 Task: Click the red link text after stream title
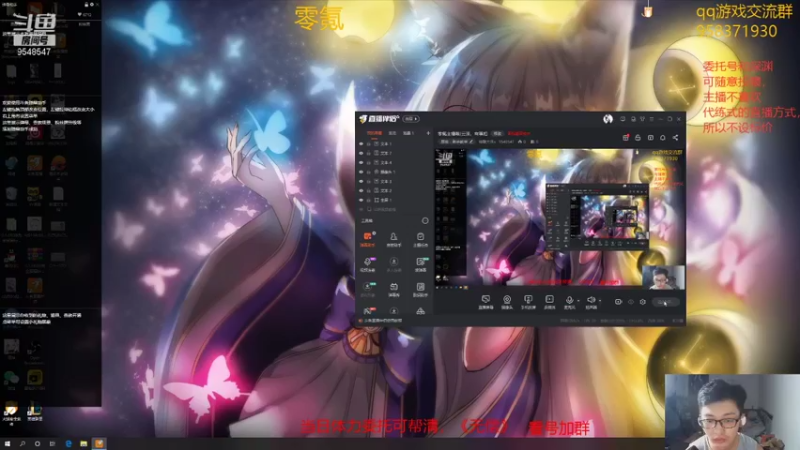coord(519,134)
